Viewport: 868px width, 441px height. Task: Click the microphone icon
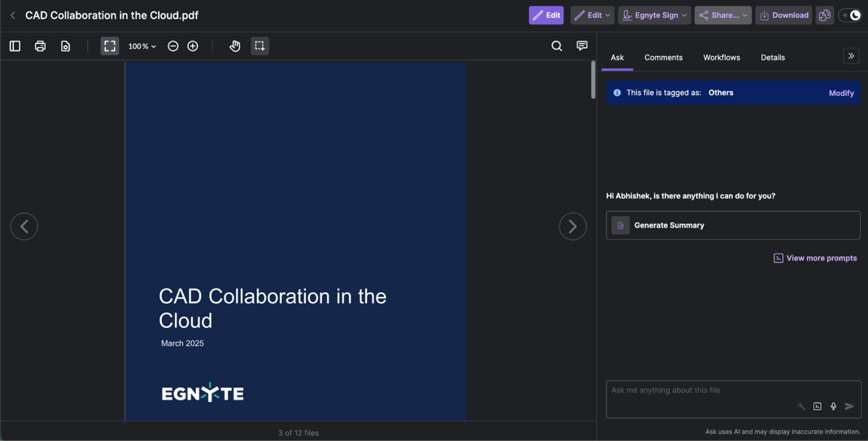click(833, 406)
